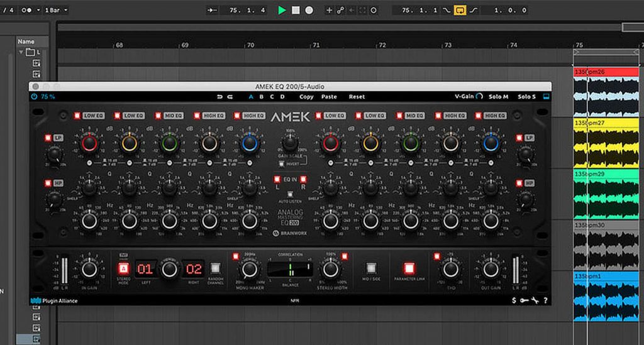Toggle the V-Gain control
The image size is (644, 345).
point(469,96)
